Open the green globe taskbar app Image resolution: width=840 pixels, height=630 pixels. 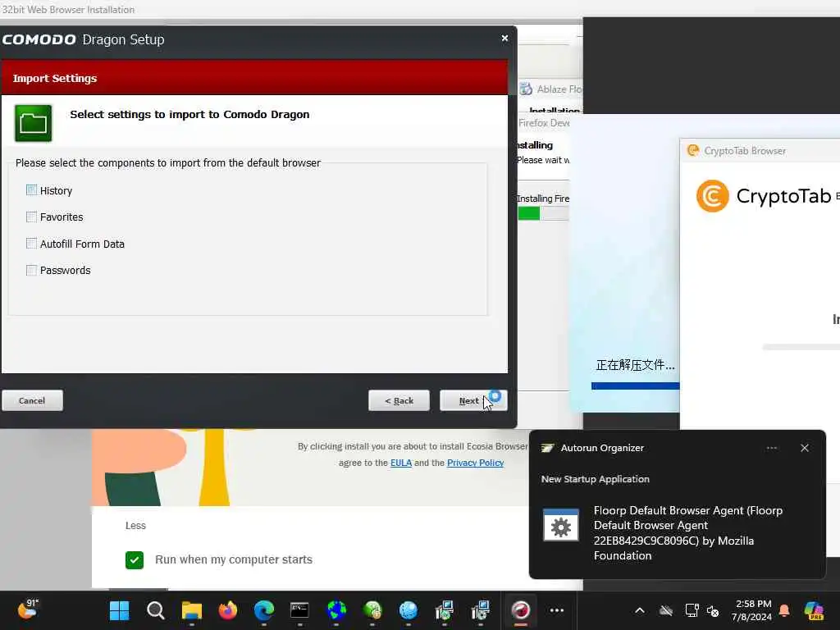[x=372, y=610]
